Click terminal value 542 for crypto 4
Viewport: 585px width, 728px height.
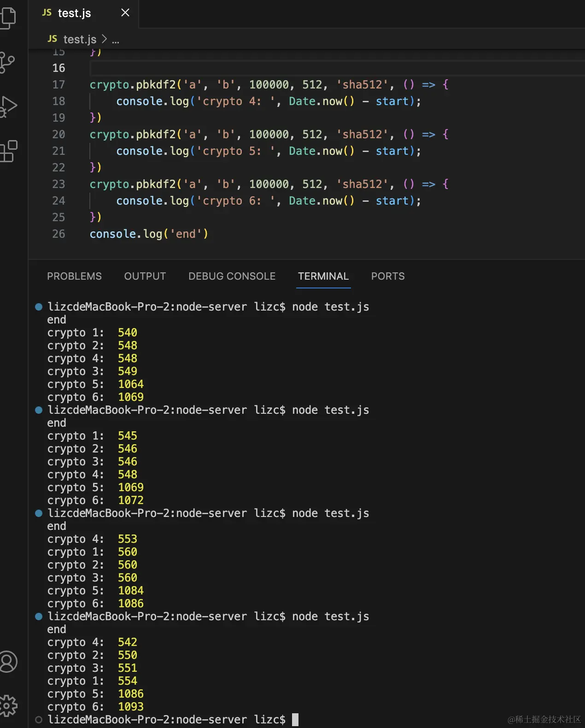[x=128, y=642]
